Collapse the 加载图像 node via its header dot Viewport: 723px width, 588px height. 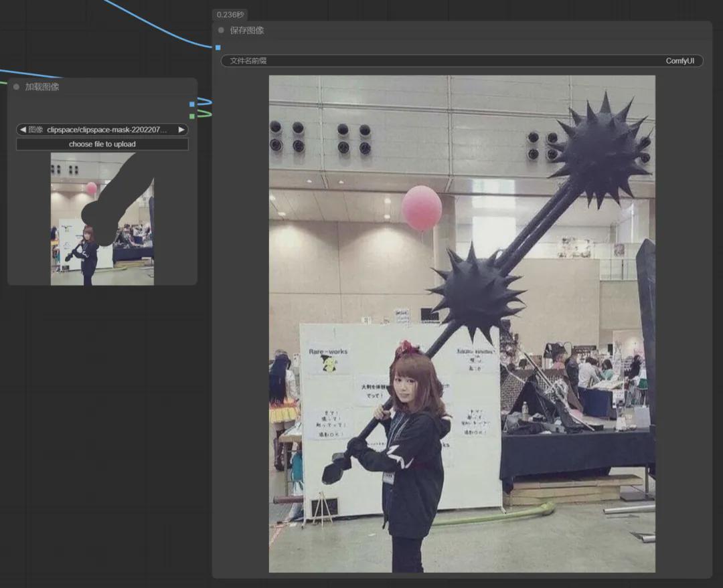pyautogui.click(x=15, y=86)
